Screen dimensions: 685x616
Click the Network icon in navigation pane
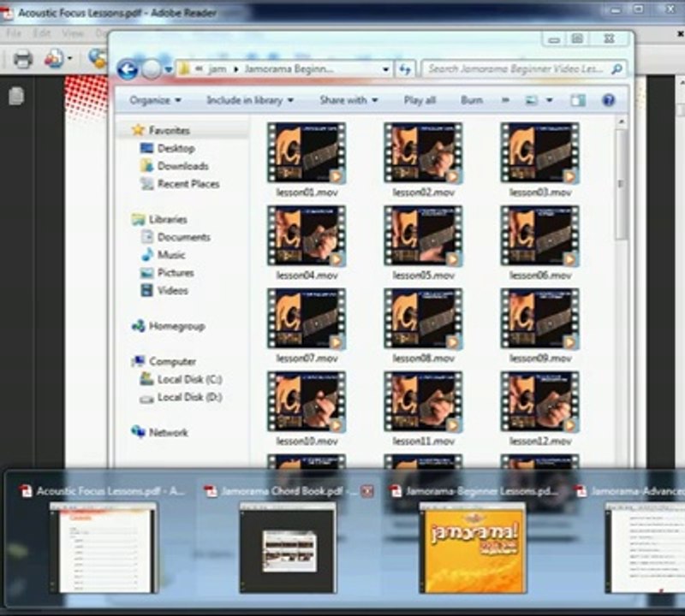tap(139, 432)
